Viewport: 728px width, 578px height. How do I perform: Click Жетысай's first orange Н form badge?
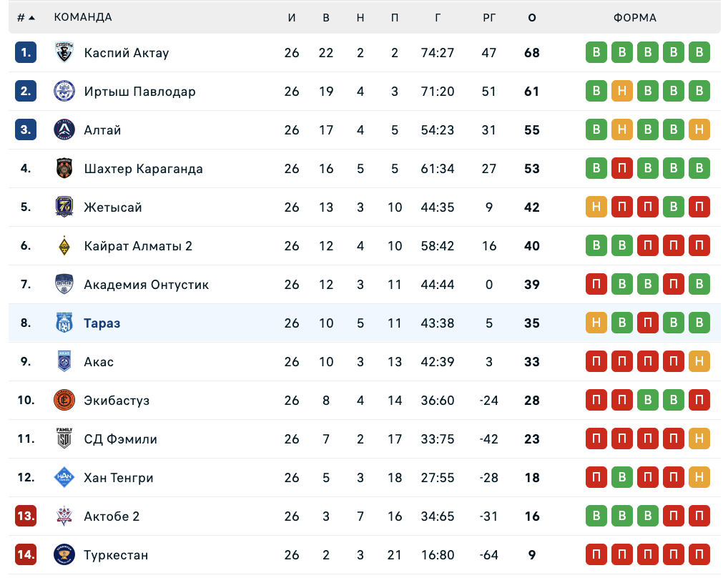(596, 207)
